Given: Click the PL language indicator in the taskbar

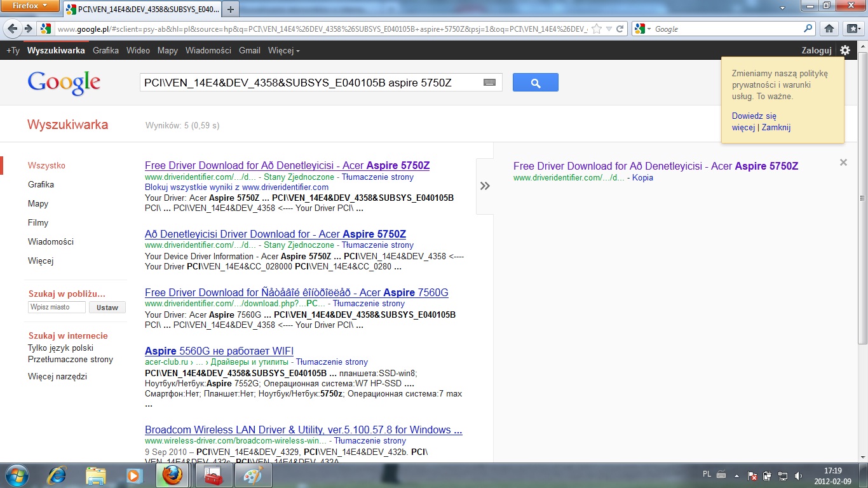Looking at the screenshot, I should 707,475.
